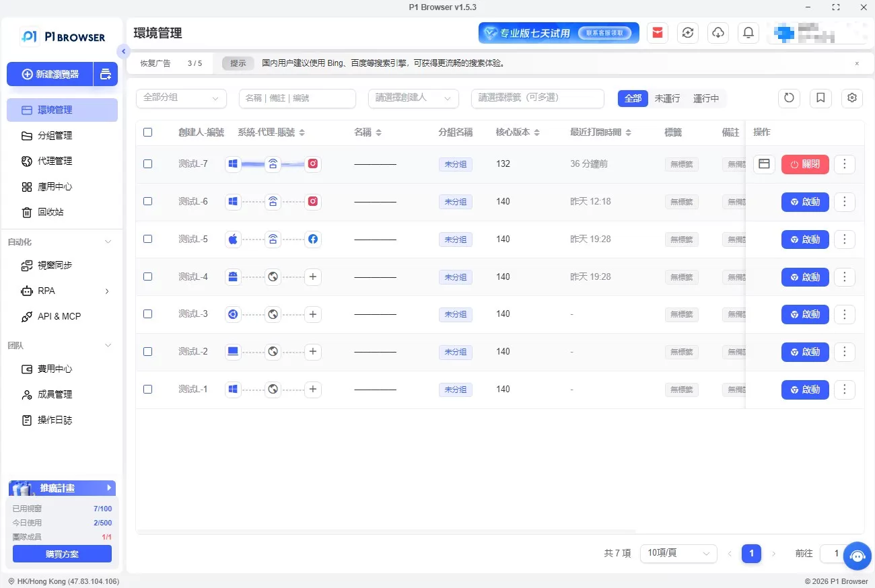The width and height of the screenshot is (875, 588).
Task: Click the refresh list icon
Action: click(x=789, y=98)
